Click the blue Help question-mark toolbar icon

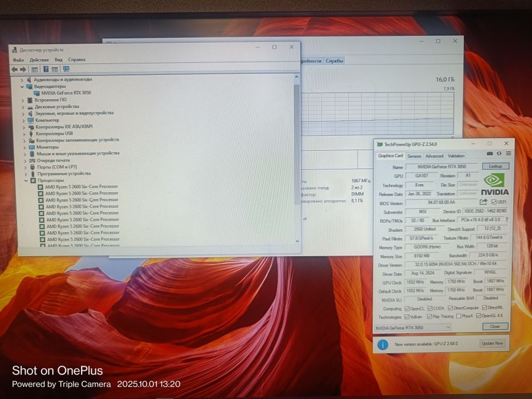46,69
